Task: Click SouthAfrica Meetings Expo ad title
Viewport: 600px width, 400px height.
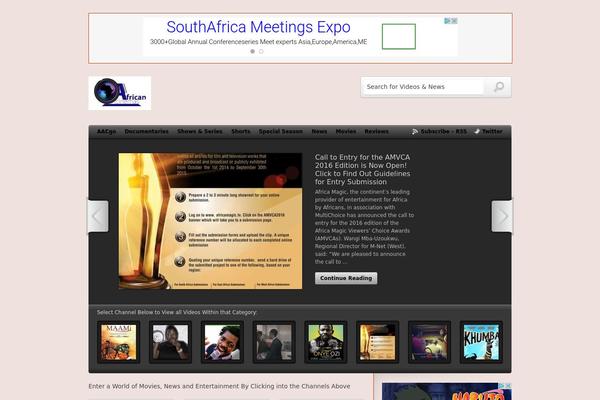Action: [x=258, y=27]
